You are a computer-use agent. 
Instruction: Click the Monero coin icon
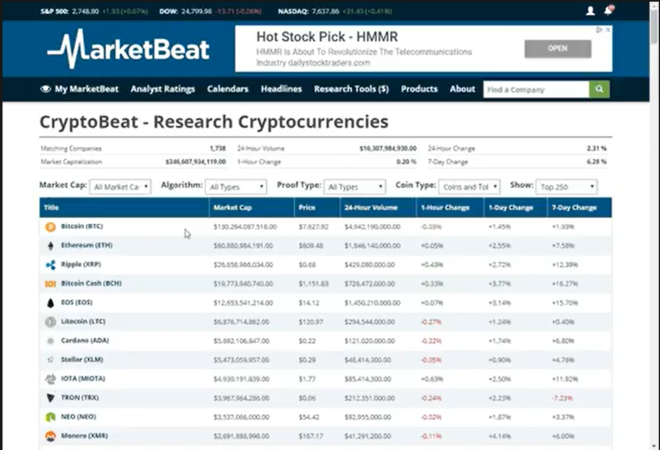[50, 436]
